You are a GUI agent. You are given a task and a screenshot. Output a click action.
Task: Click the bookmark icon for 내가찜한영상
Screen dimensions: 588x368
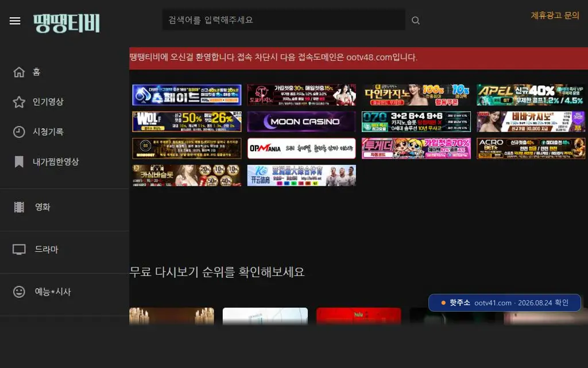tap(19, 162)
